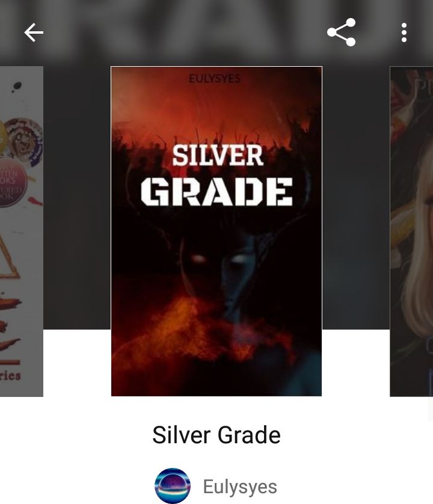Switch to the next story cover on right

click(411, 232)
